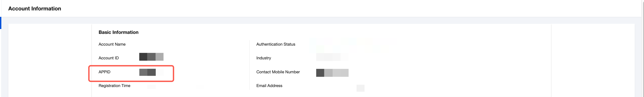644x97 pixels.
Task: Click the blue active indicator on left edge
Action: tap(1, 23)
